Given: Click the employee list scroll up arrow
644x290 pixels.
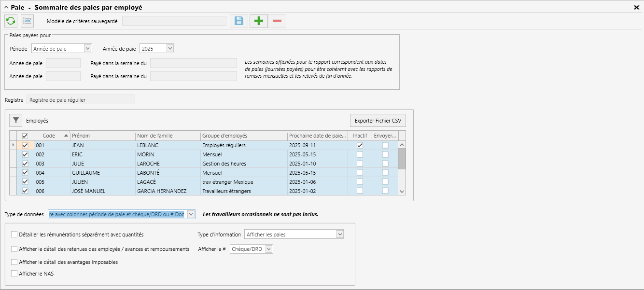Looking at the screenshot, I should point(402,144).
